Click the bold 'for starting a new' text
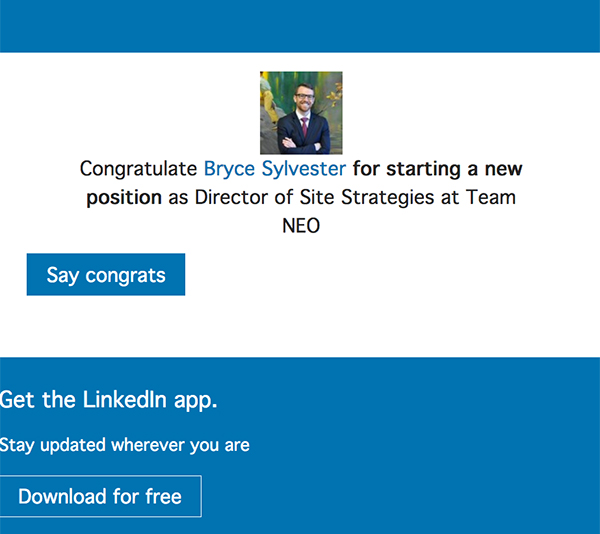The height and width of the screenshot is (534, 600). pos(437,169)
